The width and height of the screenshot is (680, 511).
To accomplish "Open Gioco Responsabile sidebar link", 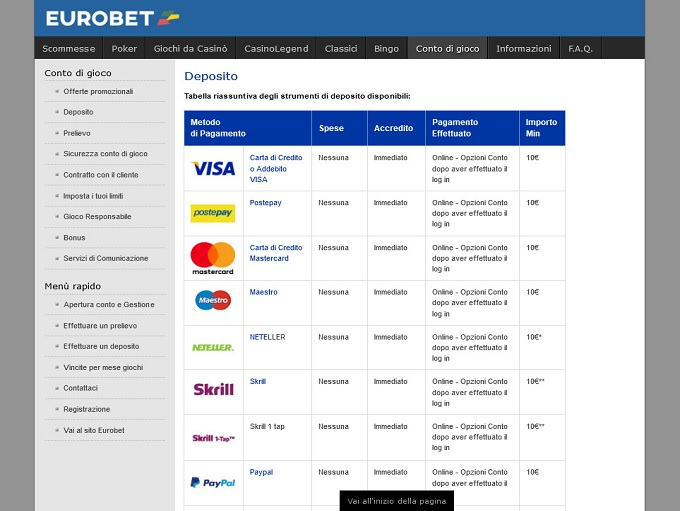I will tap(97, 216).
